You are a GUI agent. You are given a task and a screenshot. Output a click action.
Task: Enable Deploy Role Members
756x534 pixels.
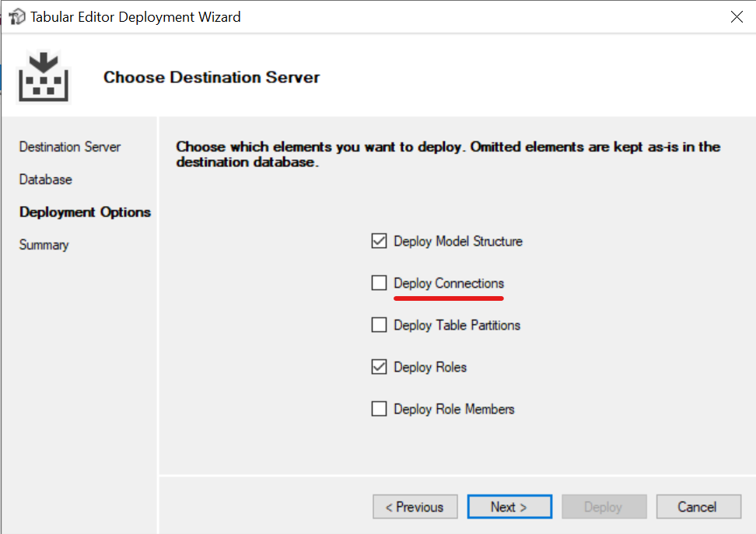coord(379,408)
